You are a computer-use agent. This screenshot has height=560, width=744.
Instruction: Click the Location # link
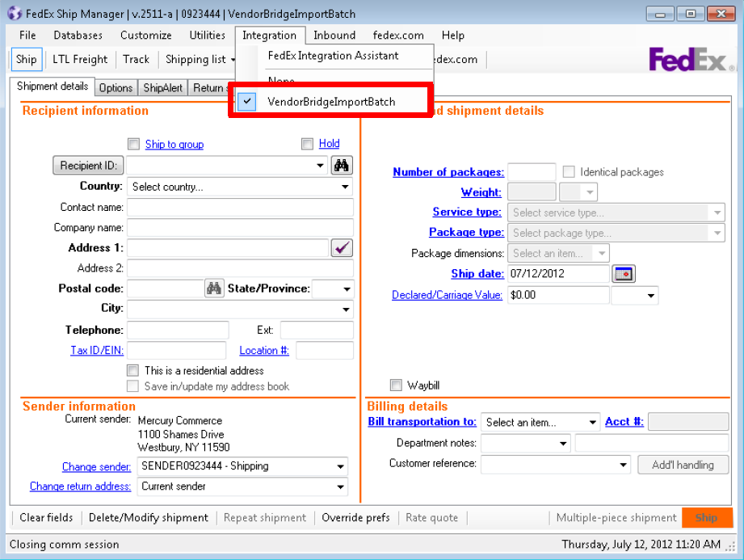(x=264, y=350)
